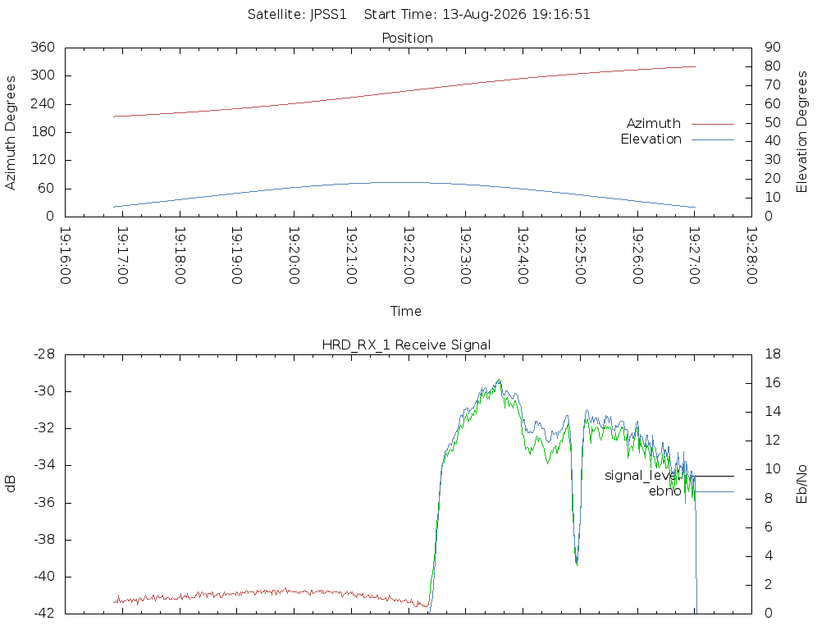Click the Position chart title
Screen dimensions: 840x630
407,38
